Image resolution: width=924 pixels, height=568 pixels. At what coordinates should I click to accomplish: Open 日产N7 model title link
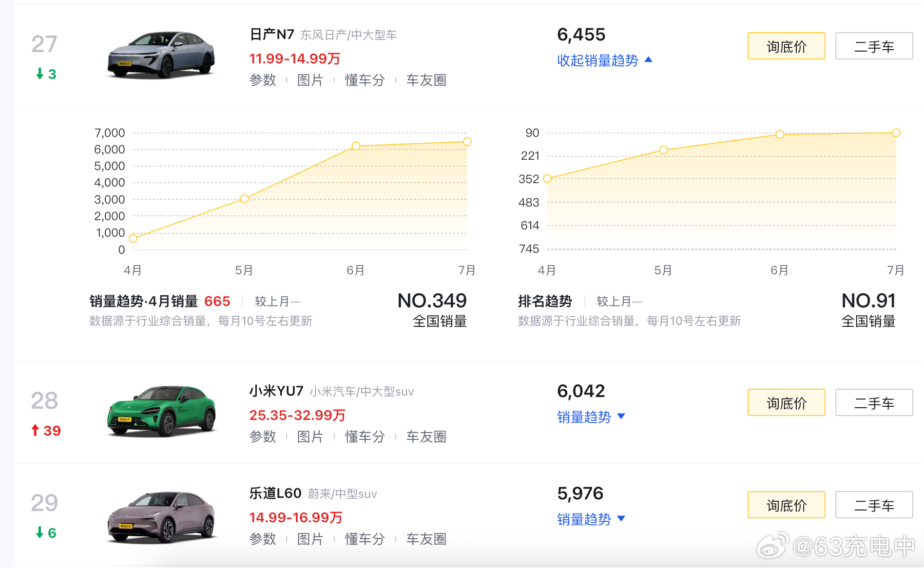click(x=272, y=35)
